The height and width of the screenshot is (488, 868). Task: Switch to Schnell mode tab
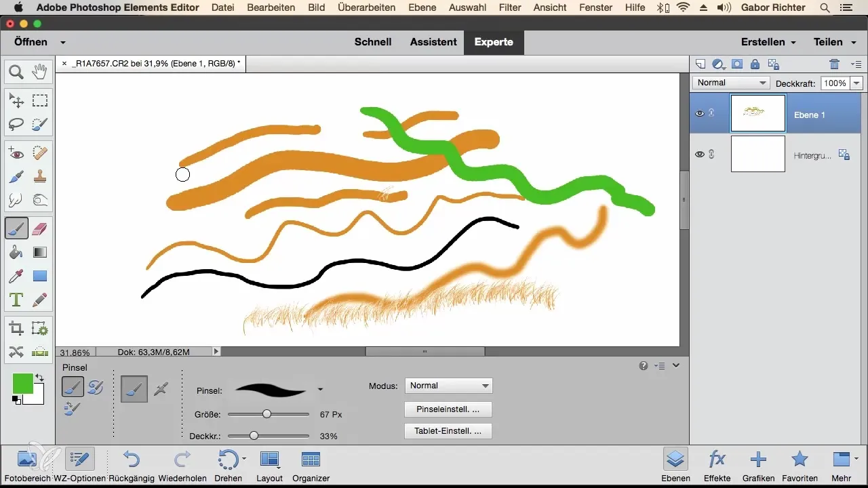(x=373, y=42)
